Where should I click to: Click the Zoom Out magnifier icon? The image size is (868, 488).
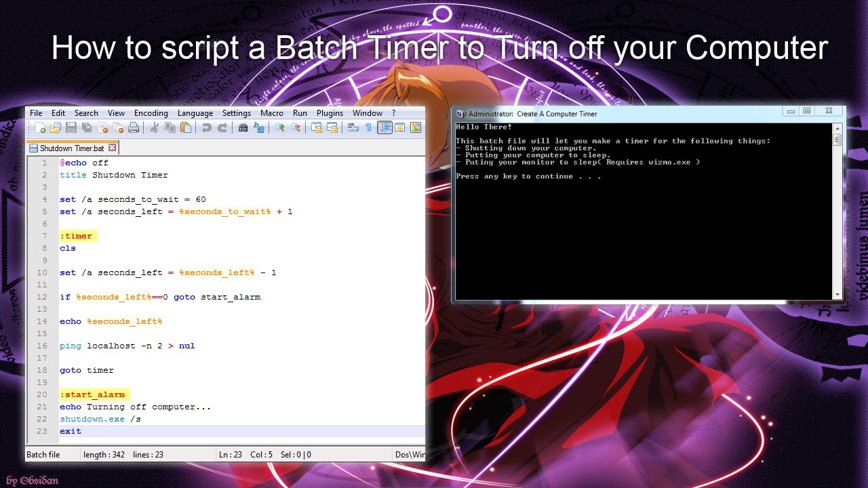(296, 127)
